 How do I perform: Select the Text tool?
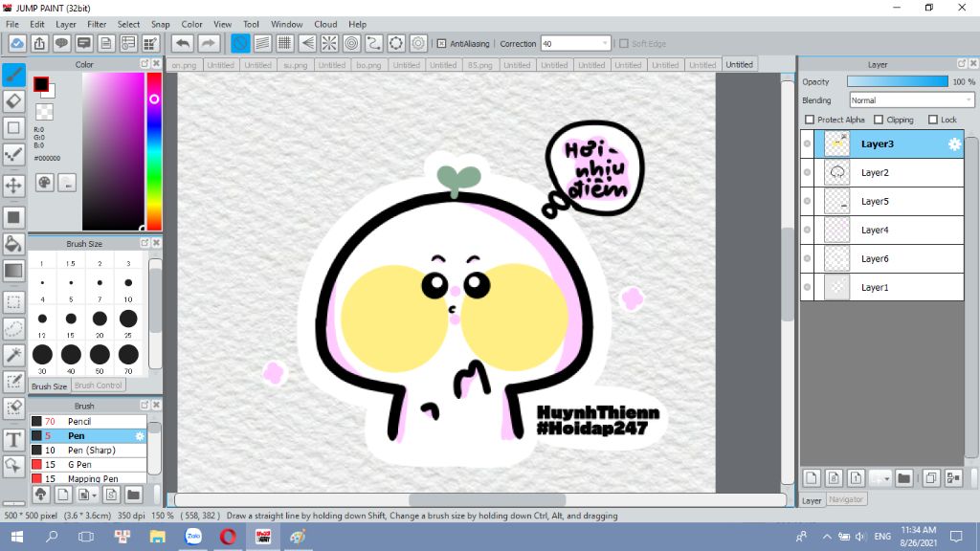tap(13, 440)
